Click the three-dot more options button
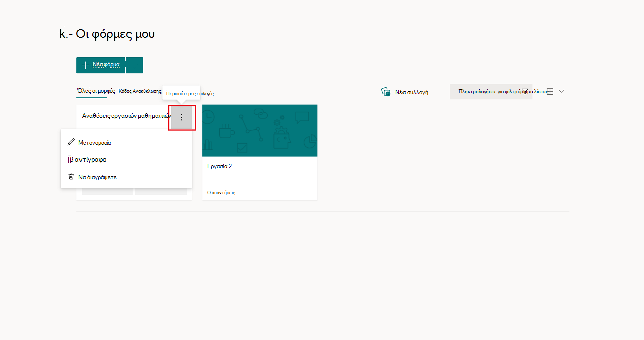Image resolution: width=644 pixels, height=340 pixels. [x=182, y=117]
